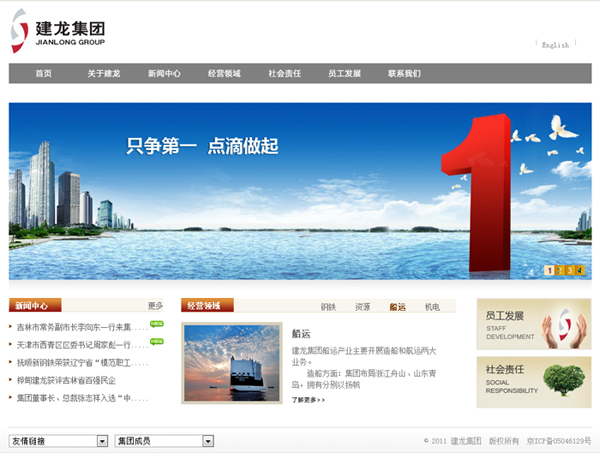
Task: Go to banner slide 3 indicator
Action: click(568, 270)
